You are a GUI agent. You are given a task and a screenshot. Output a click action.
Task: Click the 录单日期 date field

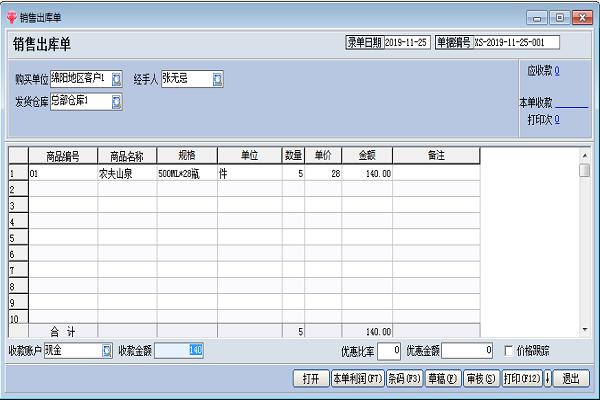point(407,42)
